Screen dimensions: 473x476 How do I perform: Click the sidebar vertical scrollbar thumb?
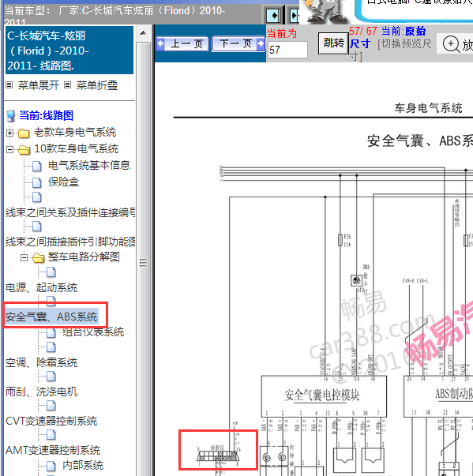143,262
